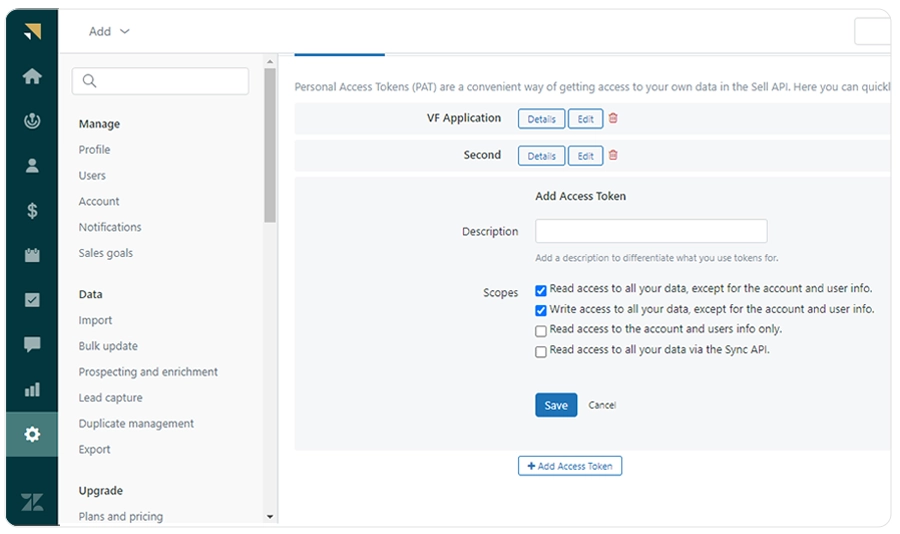Viewport: 900px width, 534px height.
Task: Open the Communication chat bubble icon
Action: click(x=32, y=345)
